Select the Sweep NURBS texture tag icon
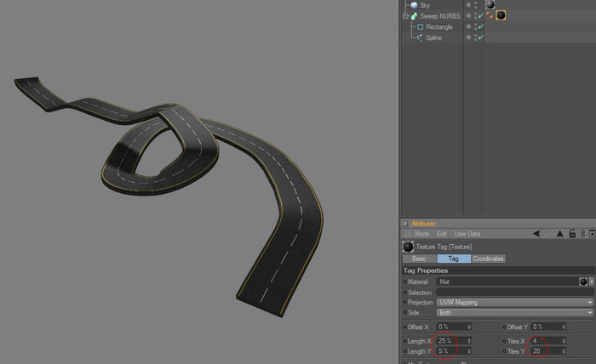 pos(501,15)
